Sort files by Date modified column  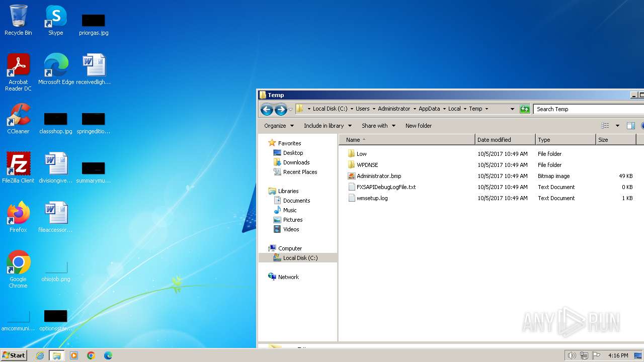pos(505,140)
